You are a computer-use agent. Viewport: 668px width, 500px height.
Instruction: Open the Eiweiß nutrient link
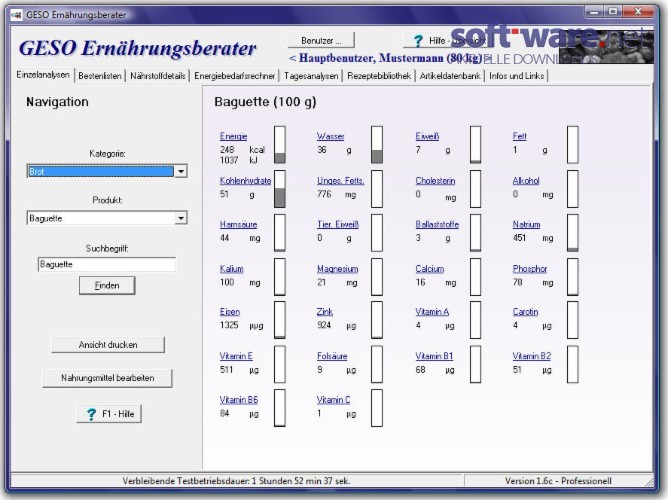427,136
